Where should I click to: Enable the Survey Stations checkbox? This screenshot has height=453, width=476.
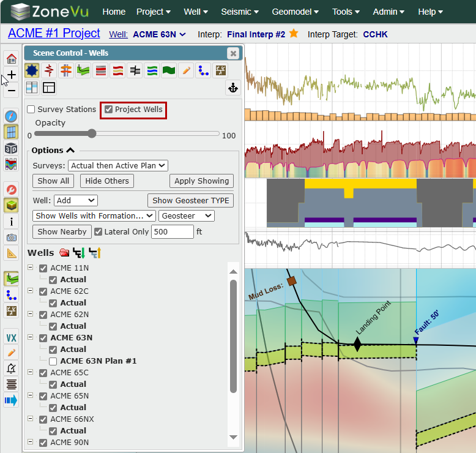31,109
